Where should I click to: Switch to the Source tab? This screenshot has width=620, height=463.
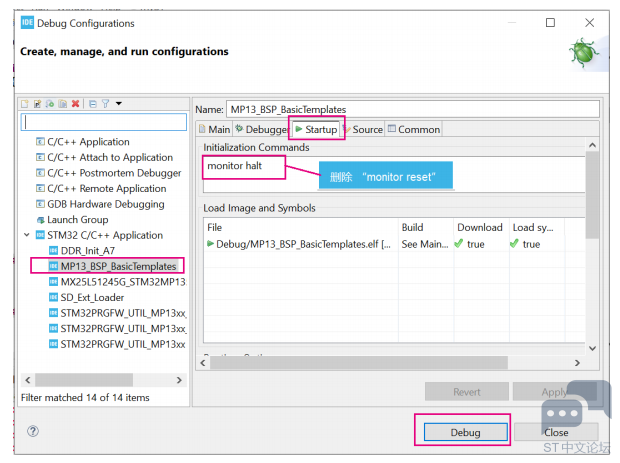(363, 129)
